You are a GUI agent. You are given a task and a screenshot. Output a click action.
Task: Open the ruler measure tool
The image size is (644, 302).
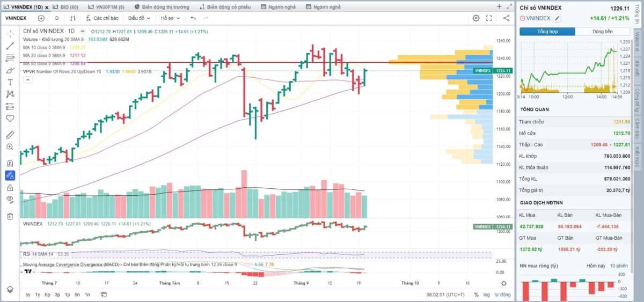10,134
